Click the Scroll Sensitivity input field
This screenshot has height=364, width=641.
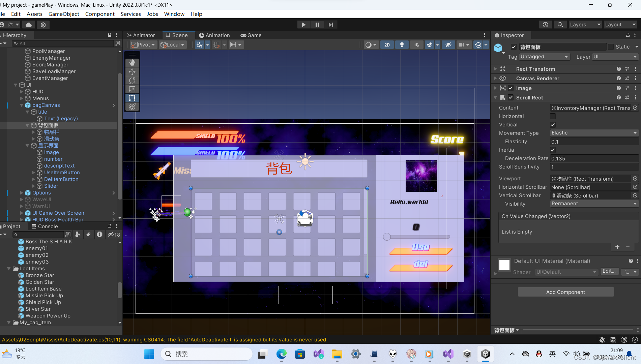click(x=593, y=167)
